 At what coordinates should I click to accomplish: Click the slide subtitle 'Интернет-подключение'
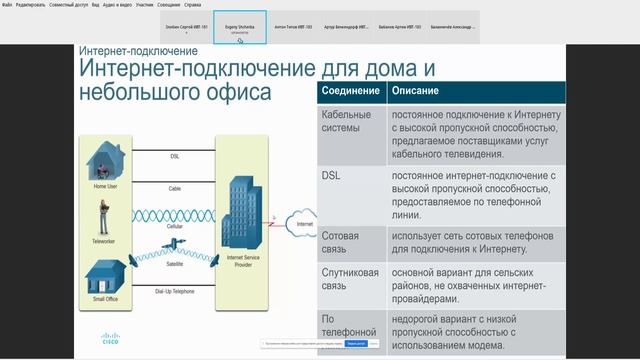138,51
